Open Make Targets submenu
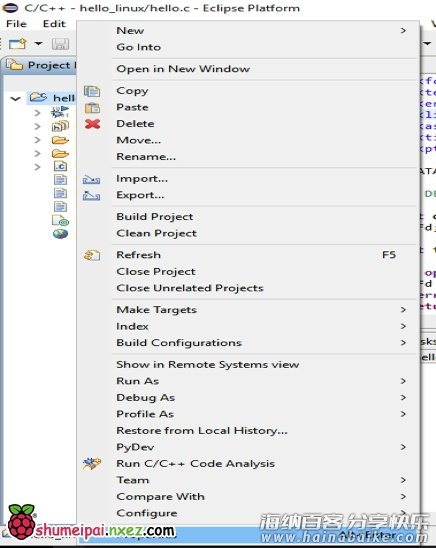 248,310
